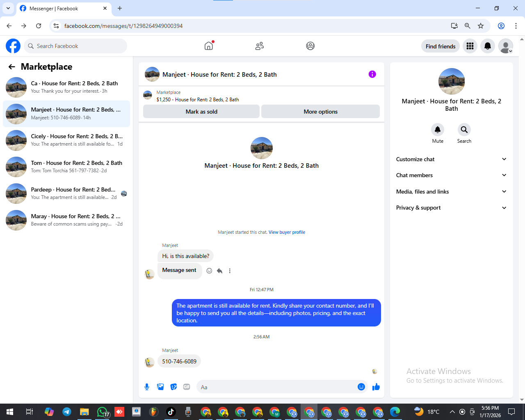Choose a GIF
Screen dimensions: 525x420
[x=187, y=387]
